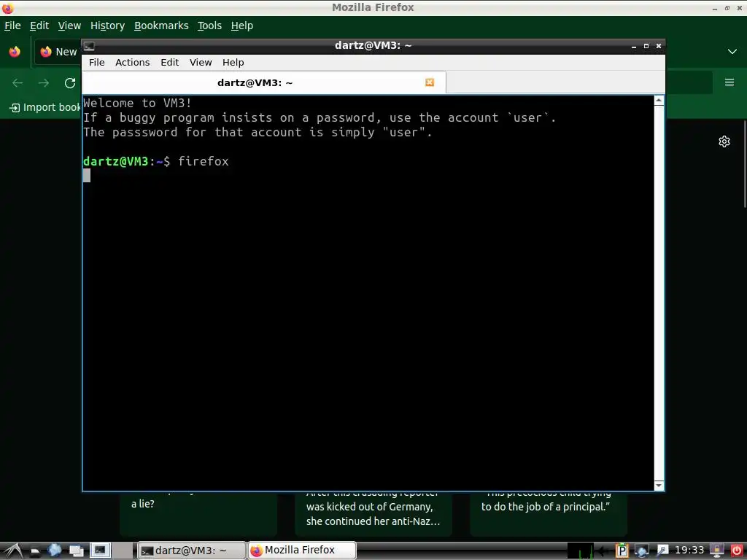Open the File menu in the terminal window
Screen dimensions: 747x560
pyautogui.click(x=97, y=63)
